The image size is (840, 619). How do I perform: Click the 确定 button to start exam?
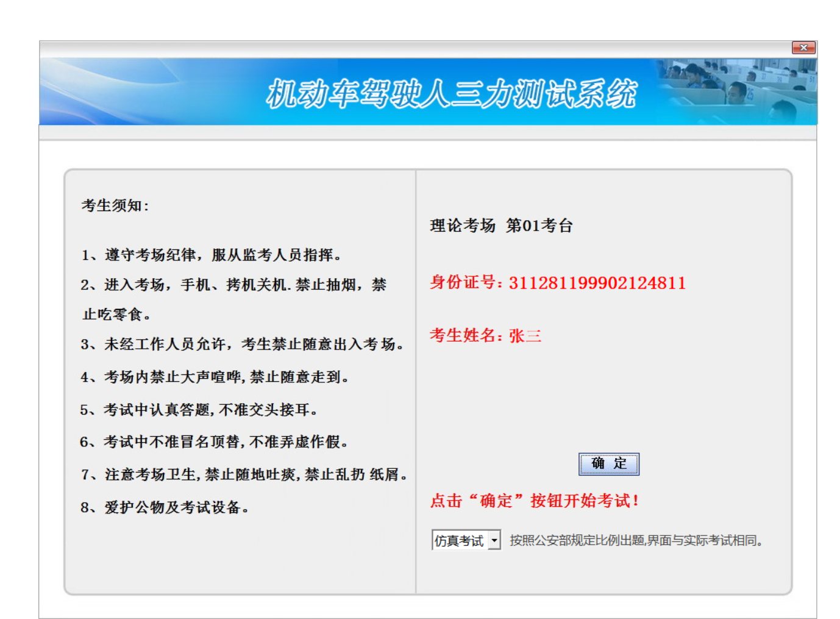pos(608,464)
